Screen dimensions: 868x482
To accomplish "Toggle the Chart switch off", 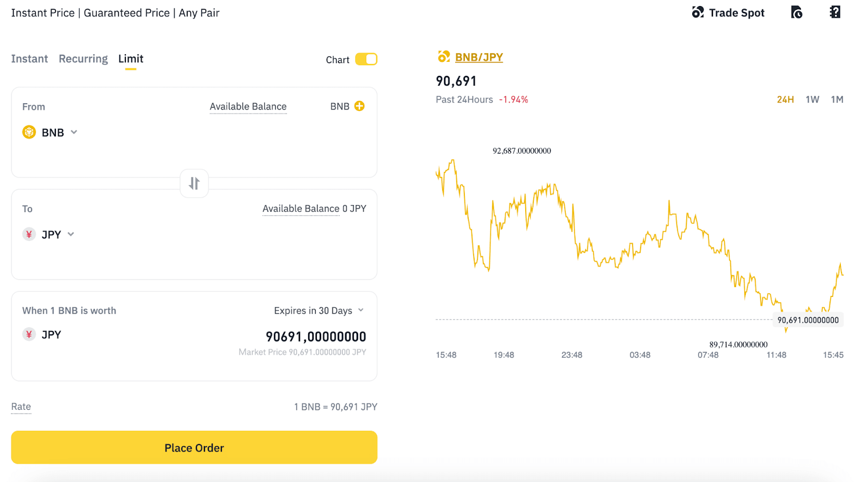I will 366,59.
